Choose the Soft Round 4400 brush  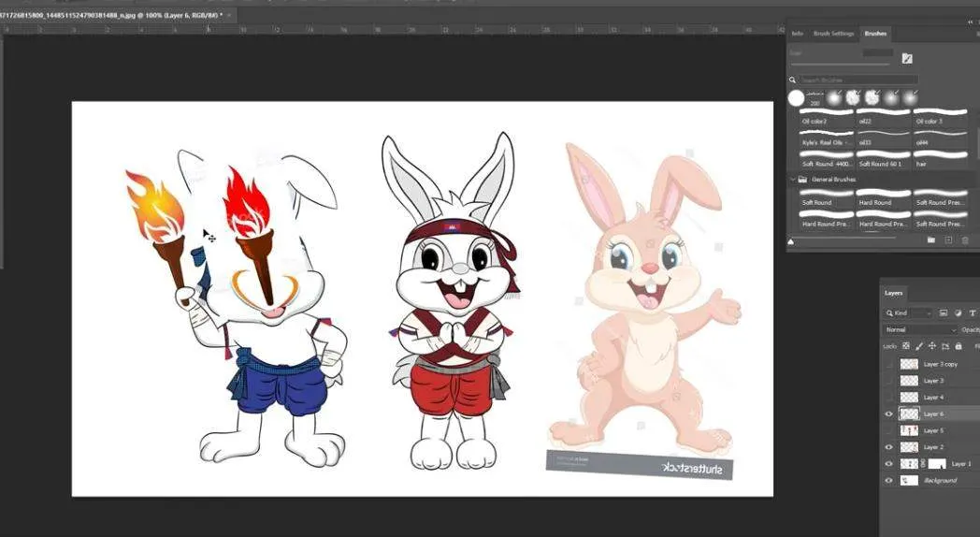[827, 159]
